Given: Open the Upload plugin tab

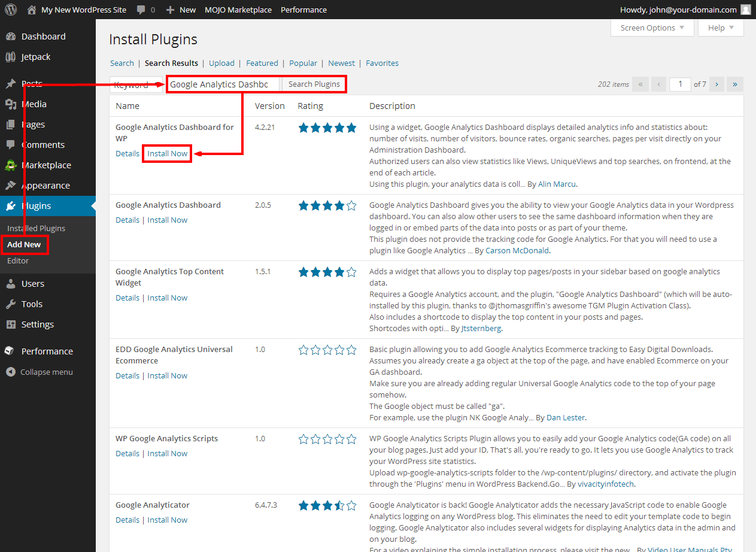Looking at the screenshot, I should [x=221, y=63].
